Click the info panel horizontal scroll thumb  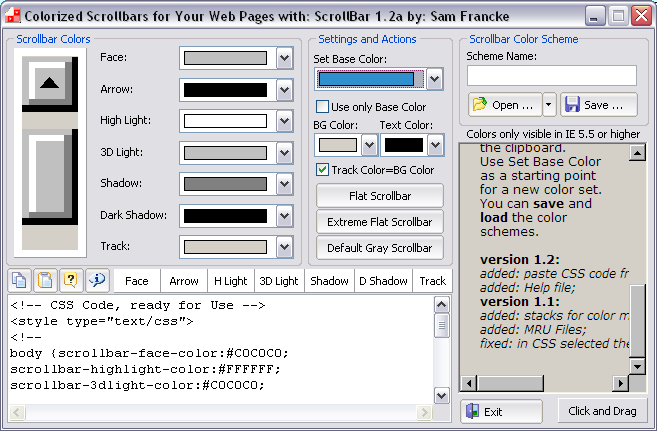click(x=511, y=383)
